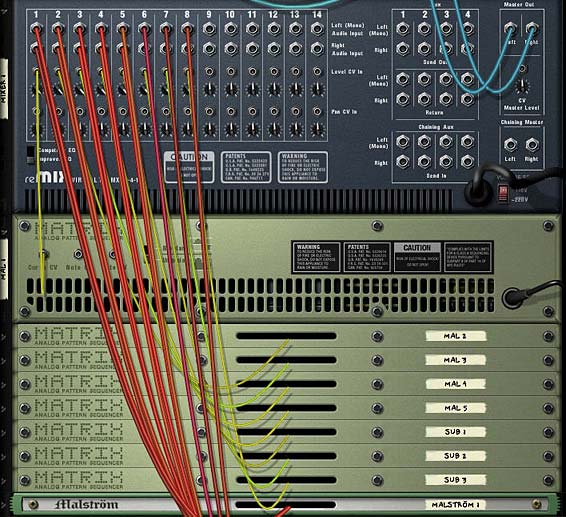Unfold the Malström 1 device
This screenshot has width=566, height=517.
tap(4, 504)
